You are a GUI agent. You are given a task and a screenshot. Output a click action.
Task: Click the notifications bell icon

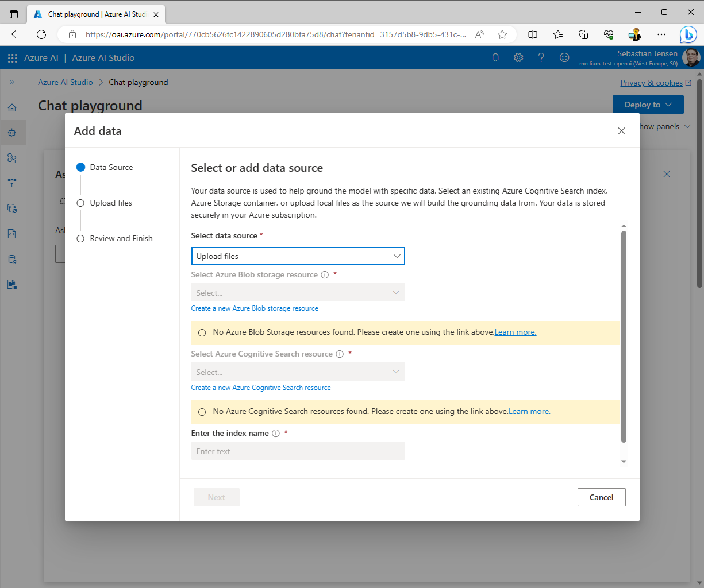click(495, 57)
